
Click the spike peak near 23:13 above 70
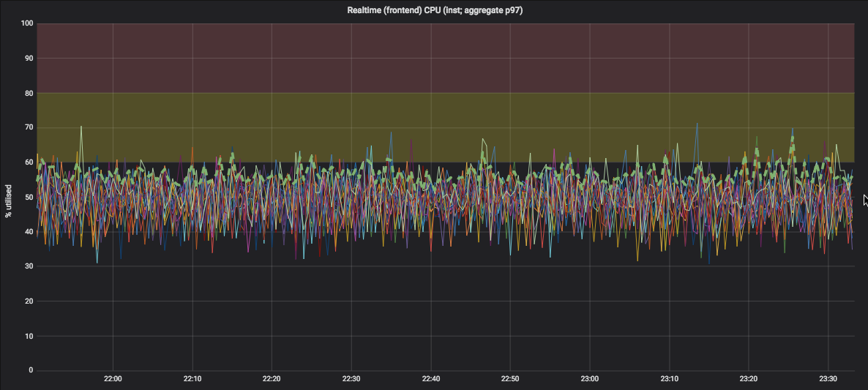click(x=697, y=124)
